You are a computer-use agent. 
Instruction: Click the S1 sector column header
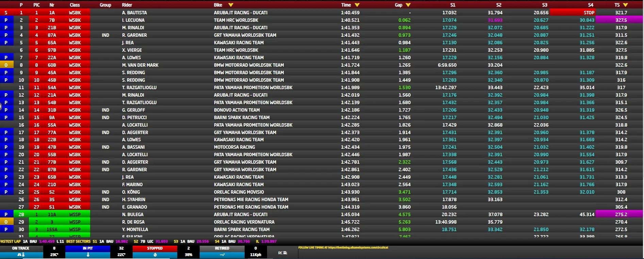(x=453, y=5)
